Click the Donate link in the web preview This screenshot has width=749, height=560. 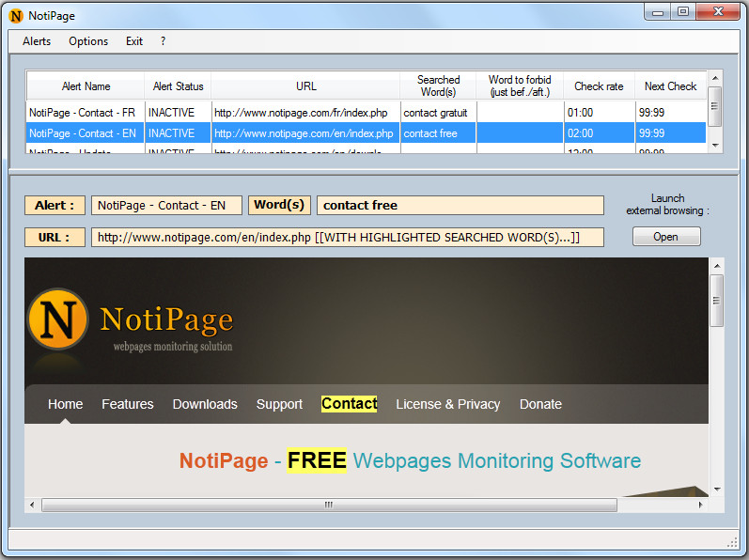(x=540, y=404)
